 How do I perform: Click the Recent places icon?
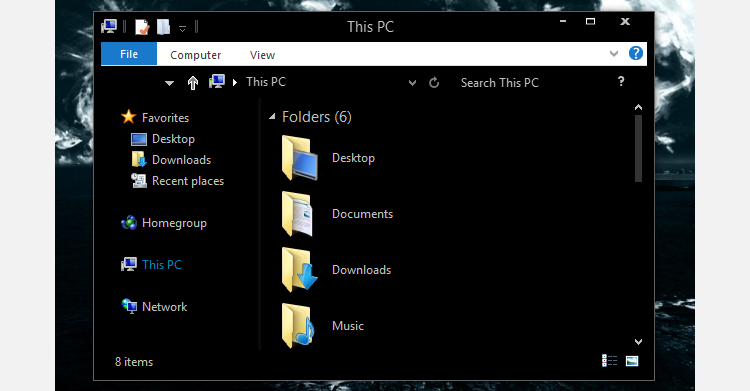pyautogui.click(x=139, y=180)
